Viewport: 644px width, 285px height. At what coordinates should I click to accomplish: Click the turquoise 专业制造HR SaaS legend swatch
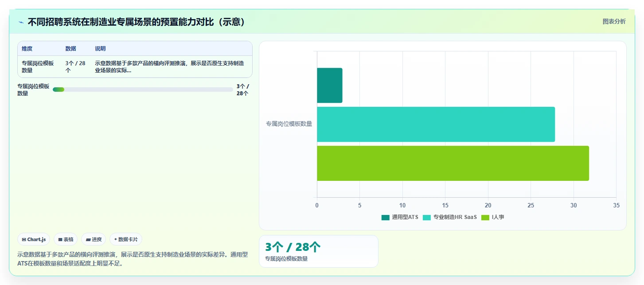click(427, 217)
